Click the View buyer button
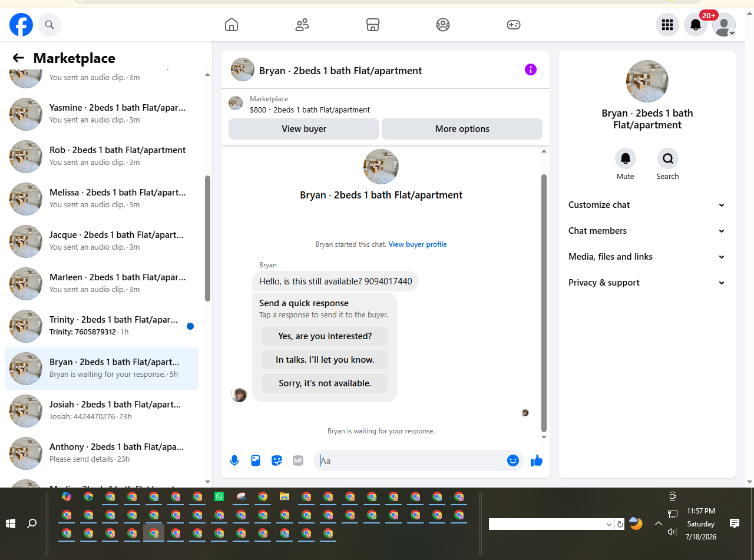Screen dimensions: 754x560 click(304, 129)
